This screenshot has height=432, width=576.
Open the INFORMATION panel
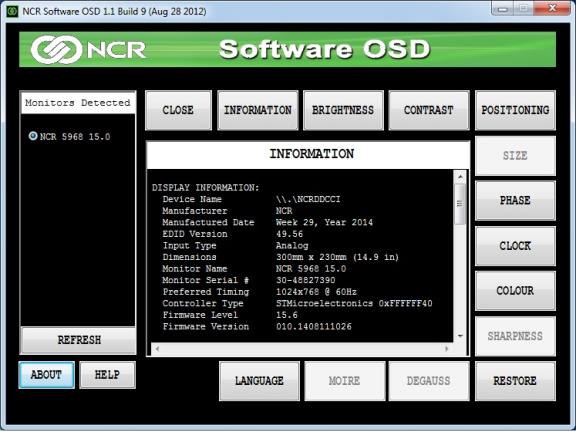coord(258,110)
